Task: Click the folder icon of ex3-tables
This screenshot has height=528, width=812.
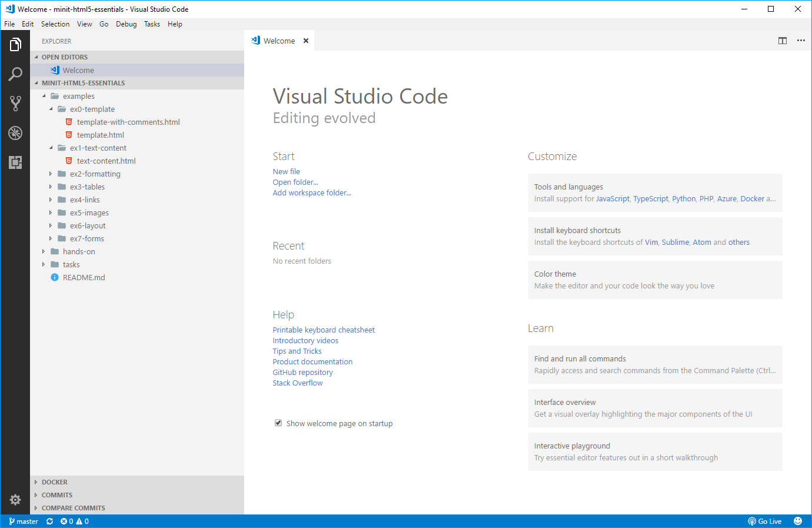Action: [x=62, y=187]
